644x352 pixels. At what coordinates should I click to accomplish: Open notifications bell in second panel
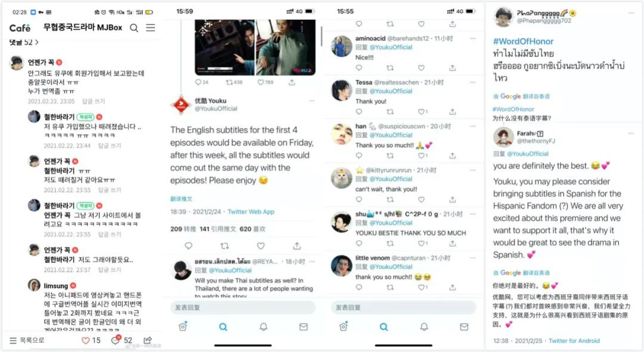264,327
